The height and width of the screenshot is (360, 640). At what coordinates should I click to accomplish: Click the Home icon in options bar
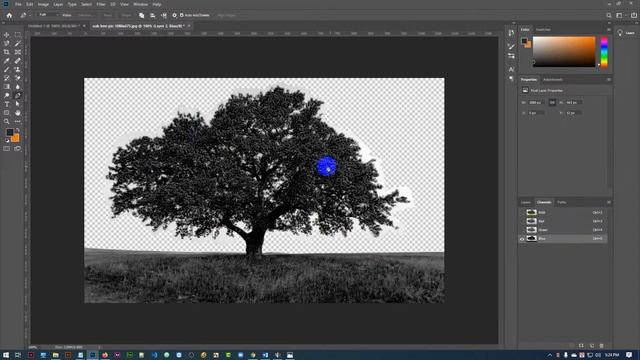click(x=9, y=15)
